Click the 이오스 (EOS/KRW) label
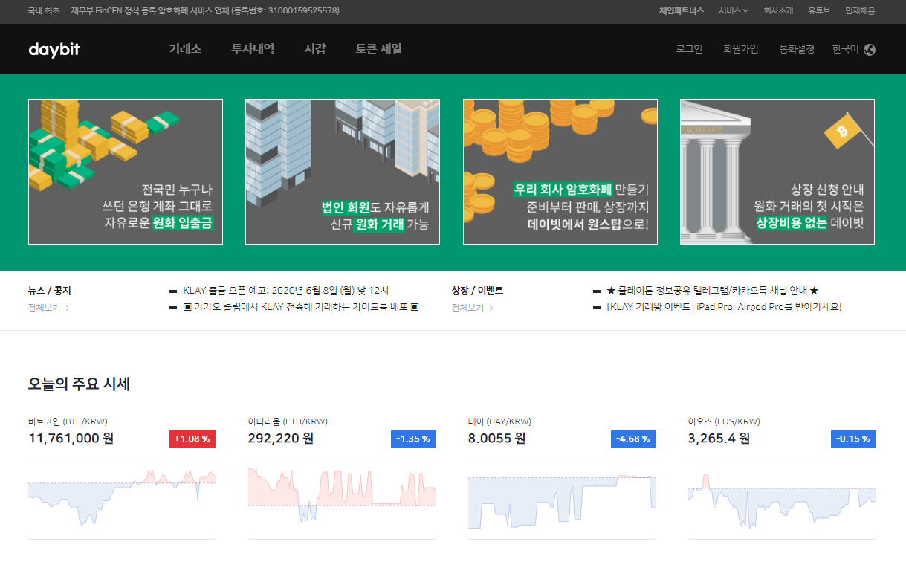The height and width of the screenshot is (588, 906). click(724, 421)
